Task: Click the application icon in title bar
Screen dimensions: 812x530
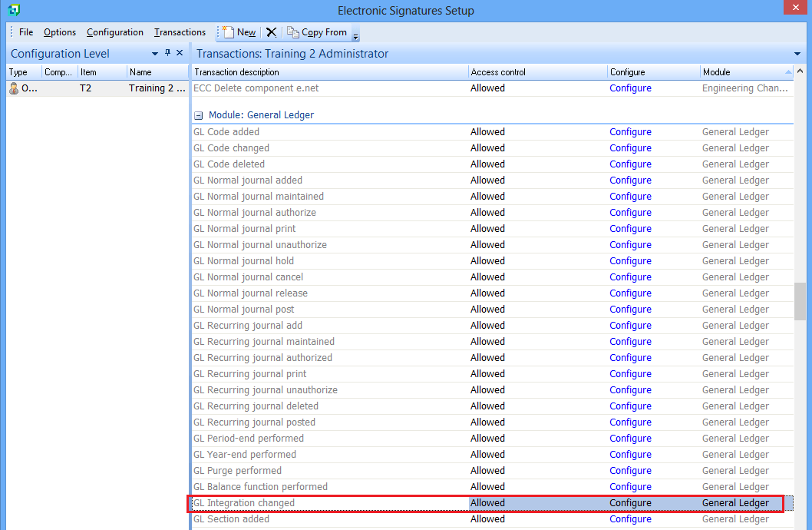Action: [x=12, y=10]
